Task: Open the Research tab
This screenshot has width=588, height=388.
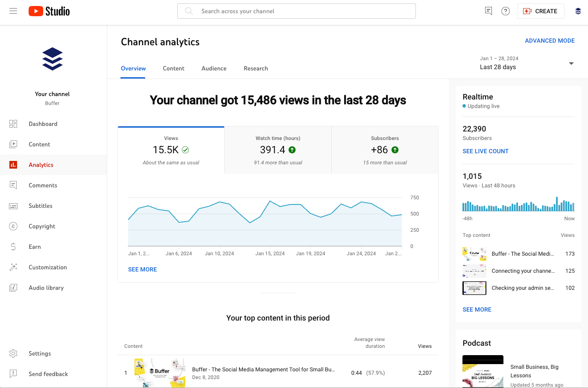Action: tap(255, 68)
